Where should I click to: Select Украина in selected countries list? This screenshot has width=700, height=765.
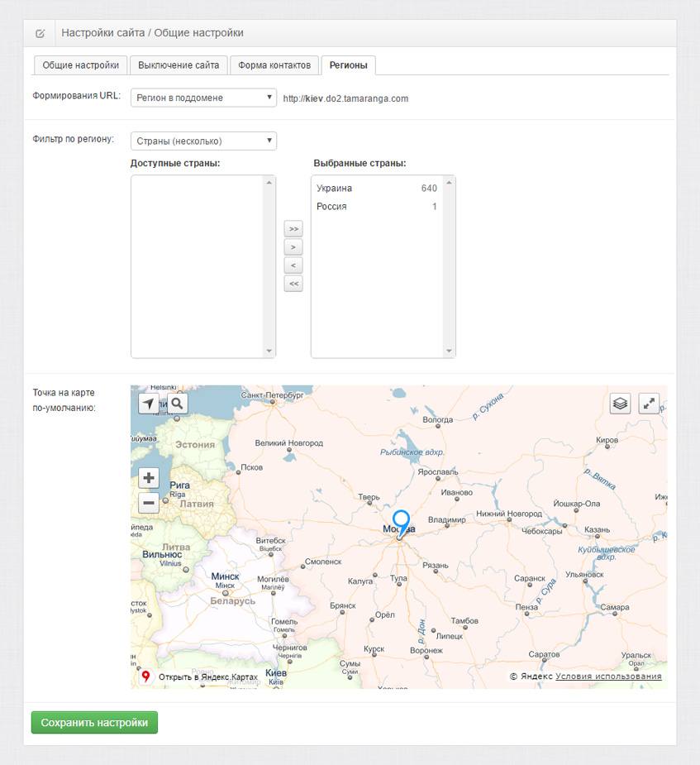click(377, 189)
